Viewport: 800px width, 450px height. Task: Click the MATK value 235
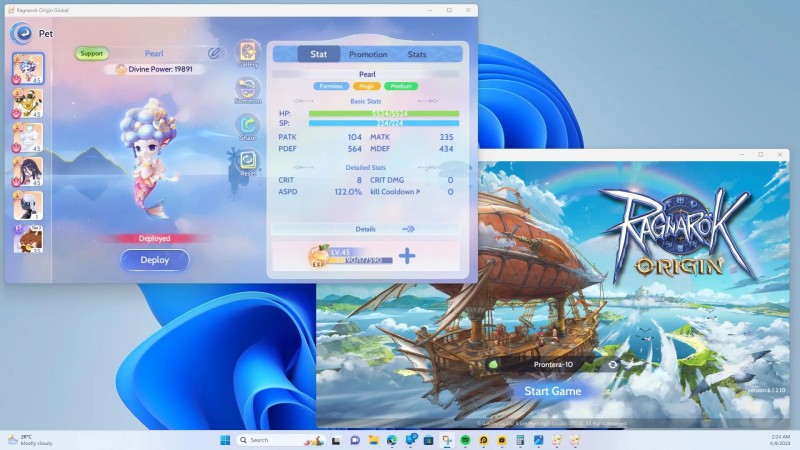point(446,137)
